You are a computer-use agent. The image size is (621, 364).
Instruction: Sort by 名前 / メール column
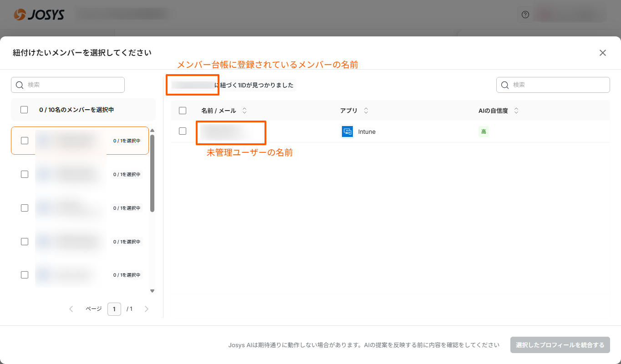[x=244, y=111]
